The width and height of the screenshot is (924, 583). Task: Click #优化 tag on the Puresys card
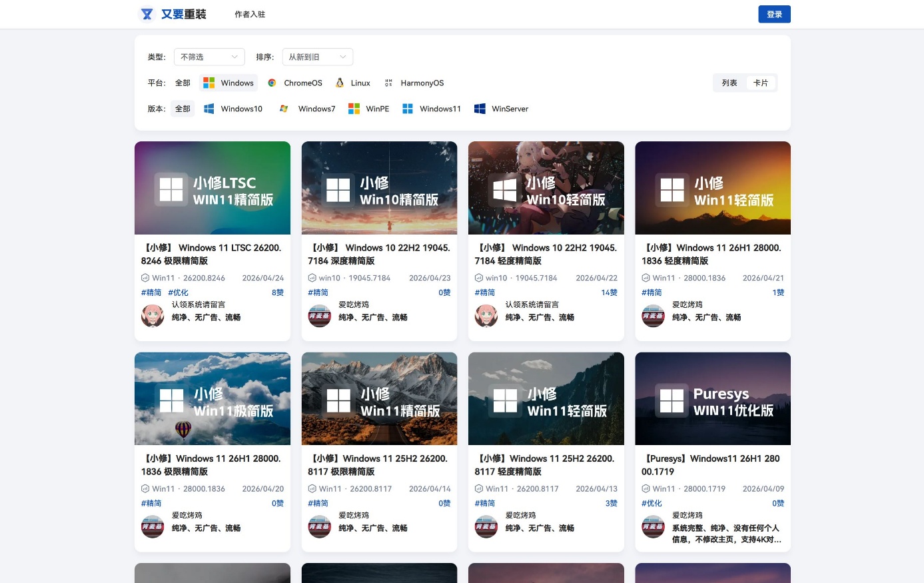pyautogui.click(x=652, y=503)
